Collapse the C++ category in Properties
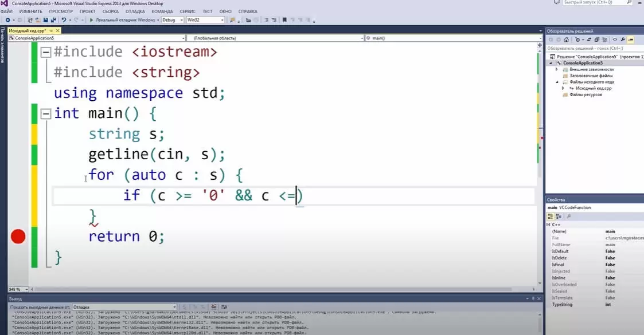This screenshot has width=644, height=335. coord(548,224)
